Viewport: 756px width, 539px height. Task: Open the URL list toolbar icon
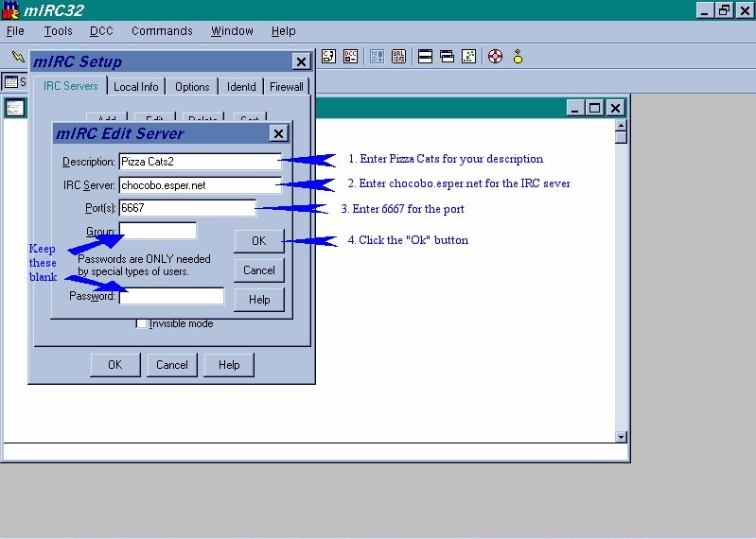point(398,57)
